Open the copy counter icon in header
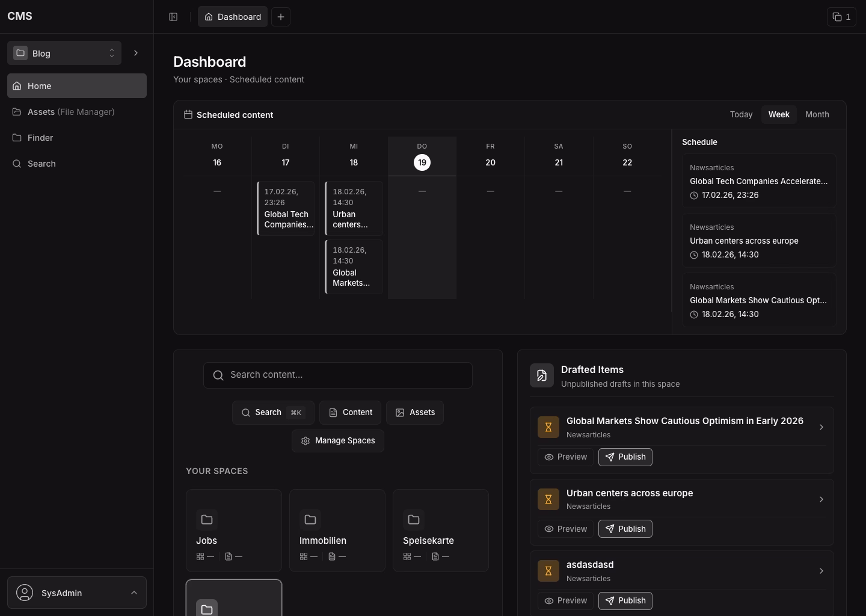The height and width of the screenshot is (616, 866). pos(841,17)
